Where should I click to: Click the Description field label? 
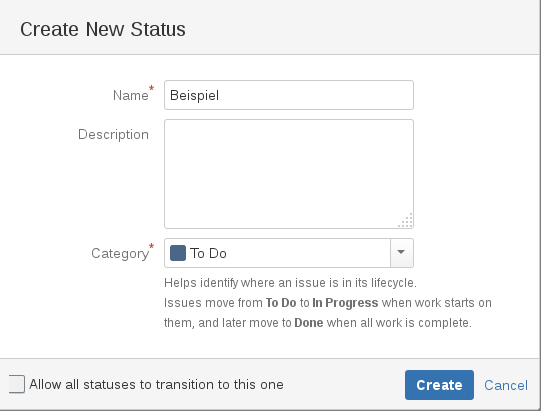pyautogui.click(x=114, y=135)
